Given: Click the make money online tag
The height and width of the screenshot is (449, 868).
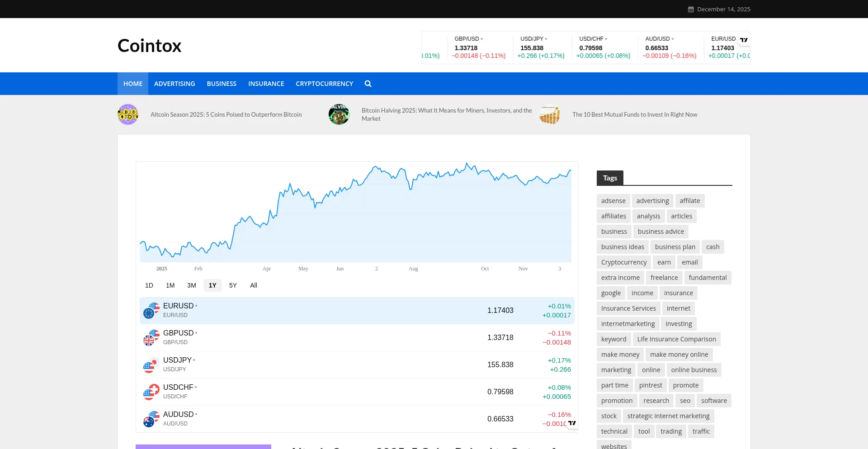Looking at the screenshot, I should (x=679, y=354).
